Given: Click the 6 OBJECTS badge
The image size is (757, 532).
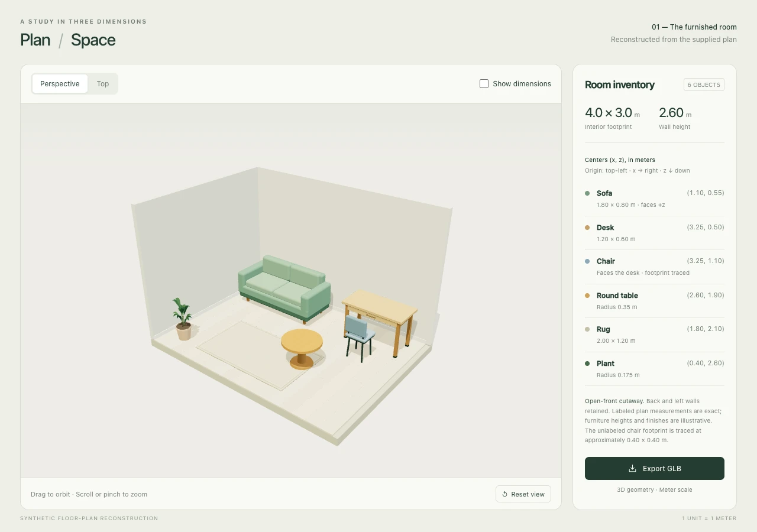Looking at the screenshot, I should tap(704, 85).
